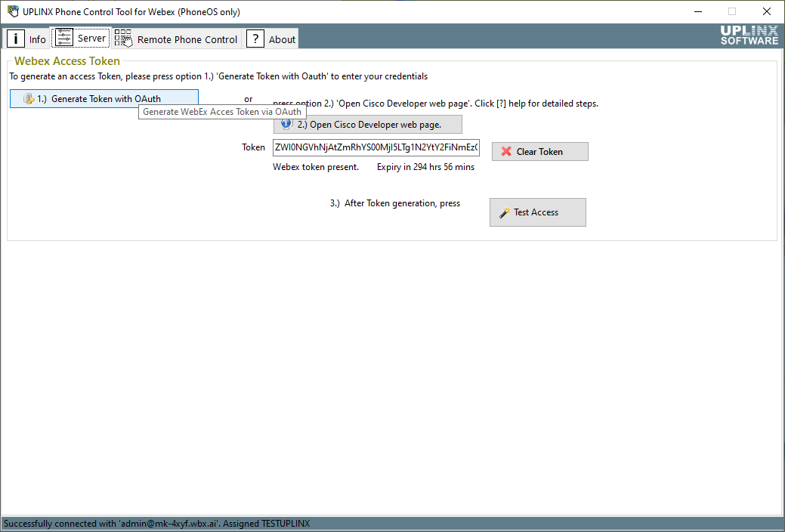
Task: Open the Remote Phone Control tab
Action: [x=187, y=39]
